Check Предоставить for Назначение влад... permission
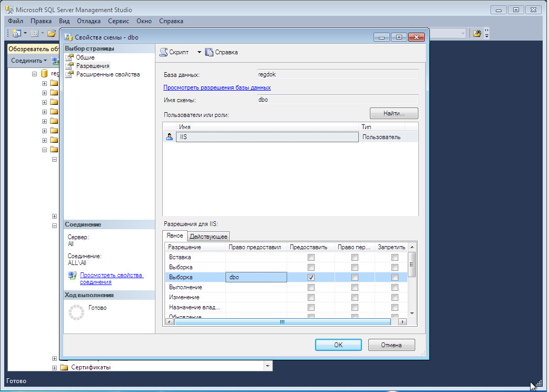The width and height of the screenshot is (549, 392). point(311,307)
